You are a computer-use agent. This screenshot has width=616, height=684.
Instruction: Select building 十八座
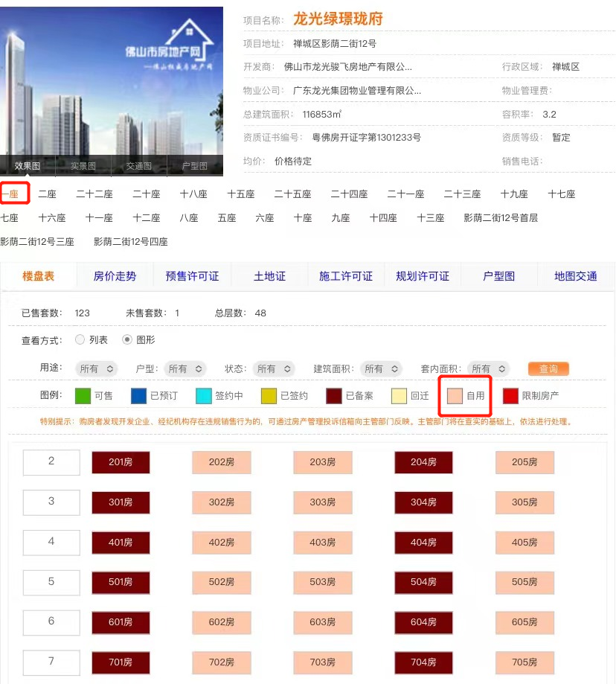click(x=193, y=194)
